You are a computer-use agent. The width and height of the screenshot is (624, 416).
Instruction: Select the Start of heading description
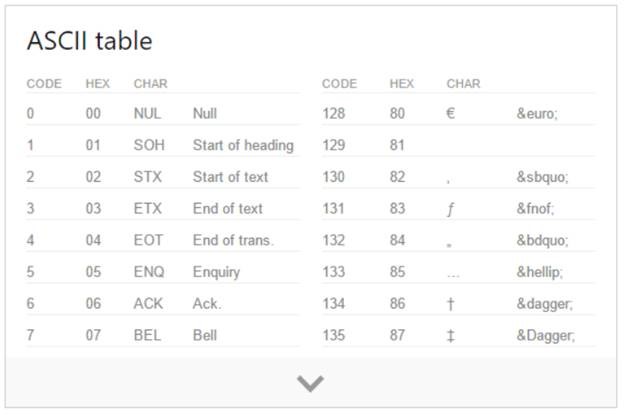(x=243, y=145)
